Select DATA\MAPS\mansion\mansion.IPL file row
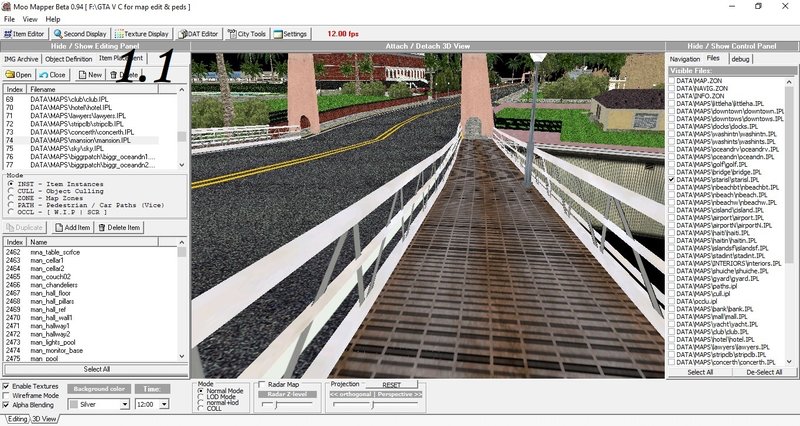This screenshot has width=800, height=426. coord(81,140)
